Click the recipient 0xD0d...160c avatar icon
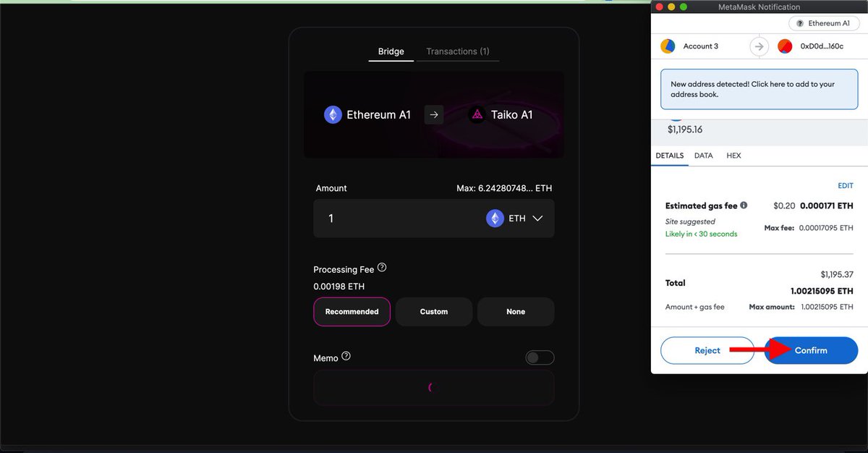 coord(785,46)
